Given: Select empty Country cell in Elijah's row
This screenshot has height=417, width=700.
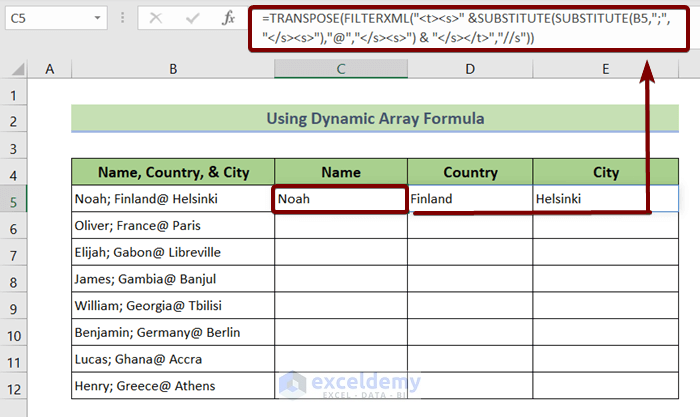Looking at the screenshot, I should coord(470,252).
